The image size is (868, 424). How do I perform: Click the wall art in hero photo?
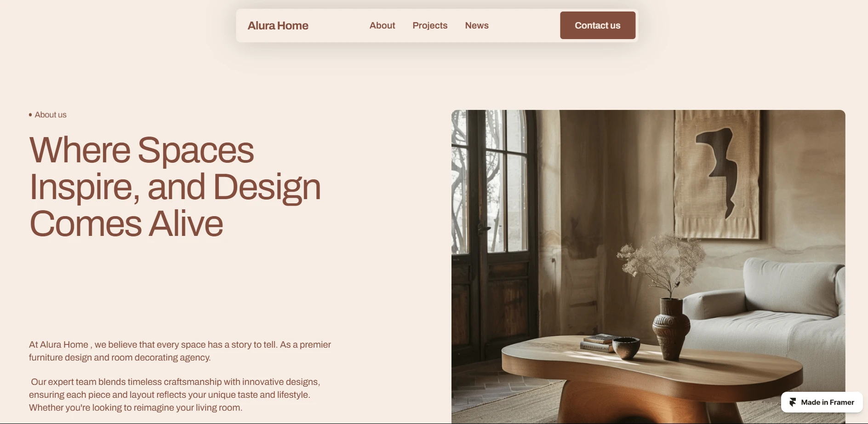click(716, 175)
